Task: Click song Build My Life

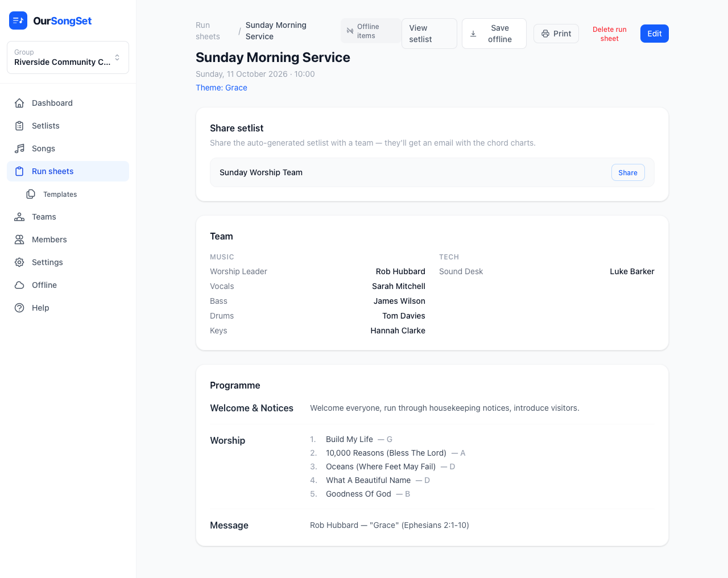Action: pyautogui.click(x=349, y=439)
